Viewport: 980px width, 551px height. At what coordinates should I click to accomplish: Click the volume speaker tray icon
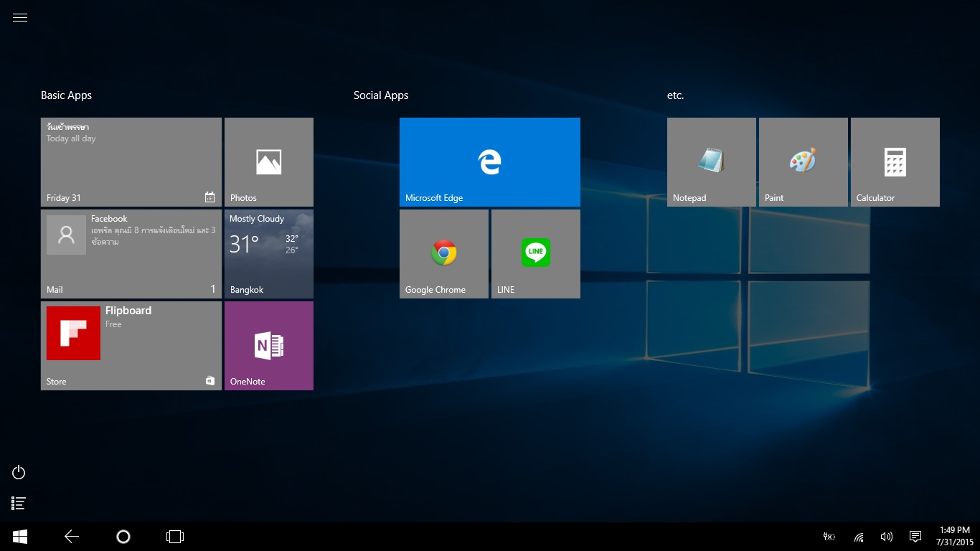(887, 537)
